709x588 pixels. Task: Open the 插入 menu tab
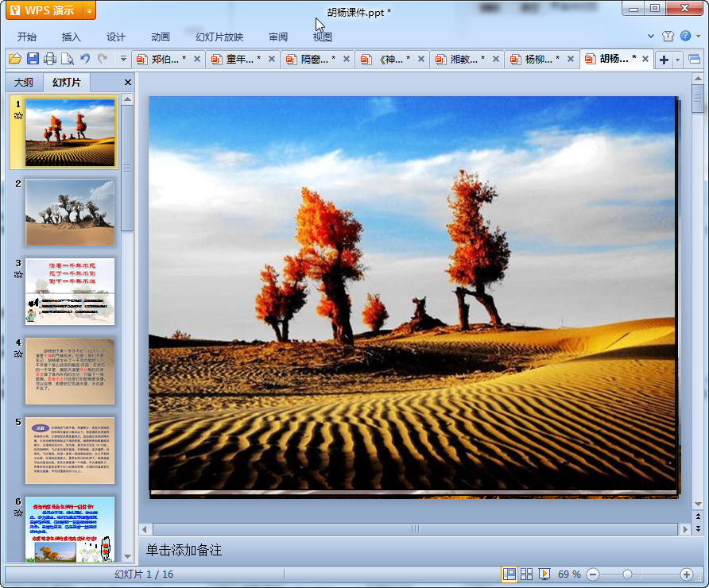(71, 37)
